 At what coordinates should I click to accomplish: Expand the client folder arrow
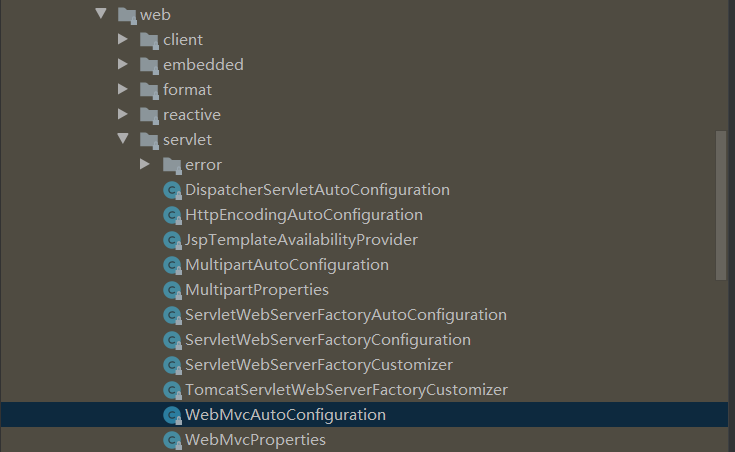pyautogui.click(x=123, y=39)
